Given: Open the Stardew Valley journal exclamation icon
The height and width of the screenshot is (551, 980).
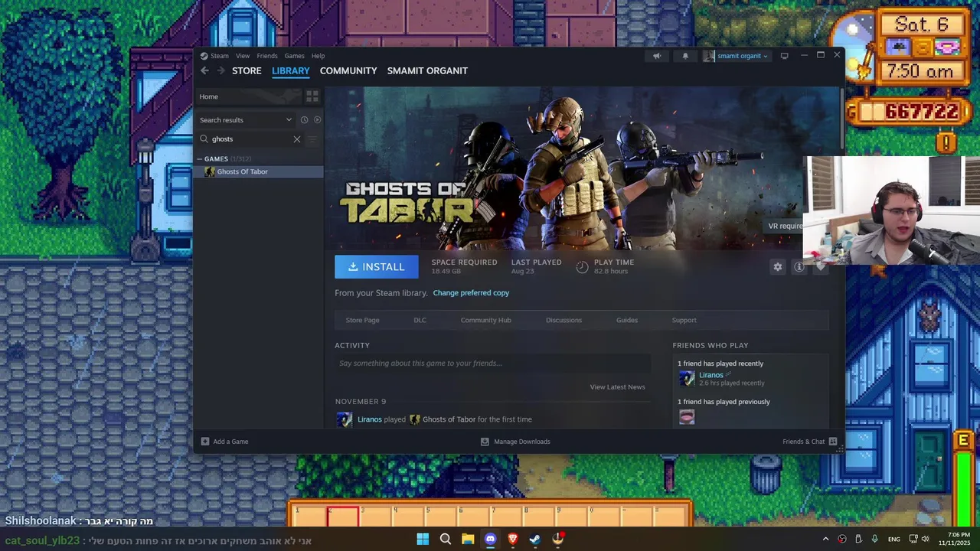Looking at the screenshot, I should click(946, 142).
